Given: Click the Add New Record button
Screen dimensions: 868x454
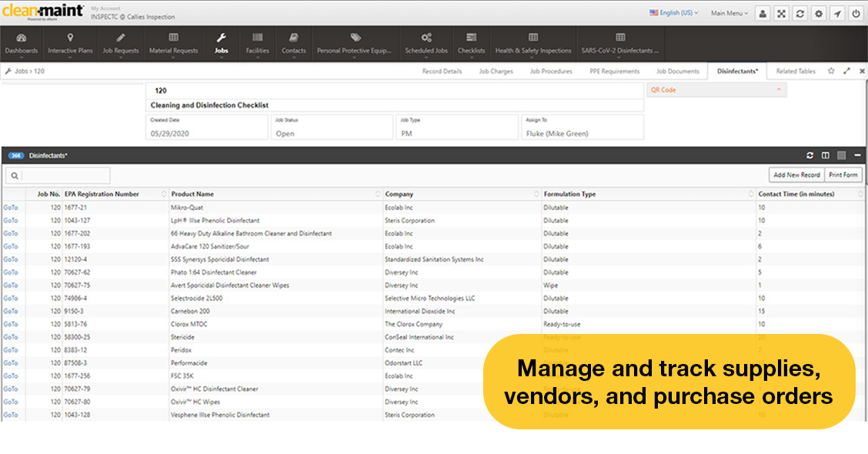Looking at the screenshot, I should [x=796, y=175].
